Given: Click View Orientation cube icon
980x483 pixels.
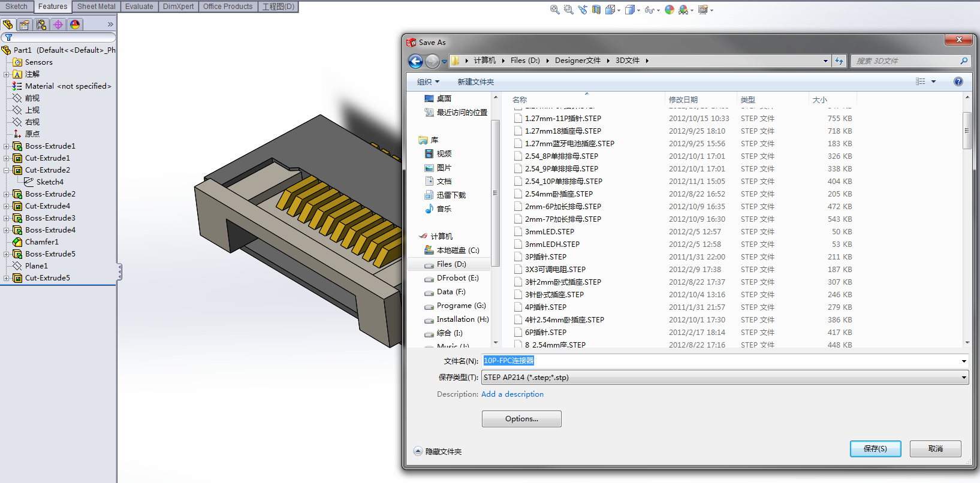Looking at the screenshot, I should pyautogui.click(x=610, y=10).
